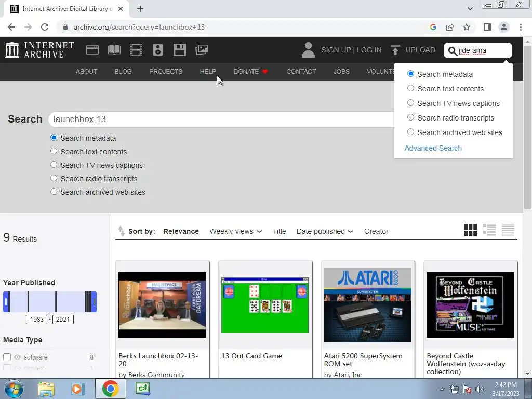This screenshot has width=532, height=399.
Task: Open the Chrome profile icon
Action: [504, 27]
